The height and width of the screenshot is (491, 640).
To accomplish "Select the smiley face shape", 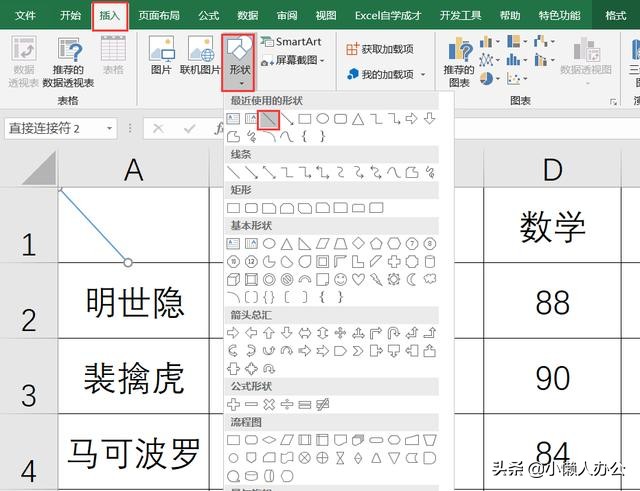I will [x=340, y=280].
